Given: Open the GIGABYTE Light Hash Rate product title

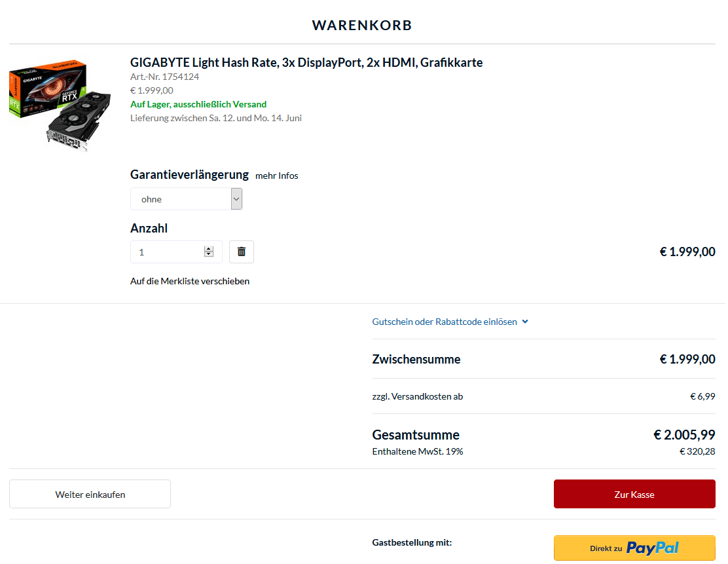Looking at the screenshot, I should pos(306,63).
